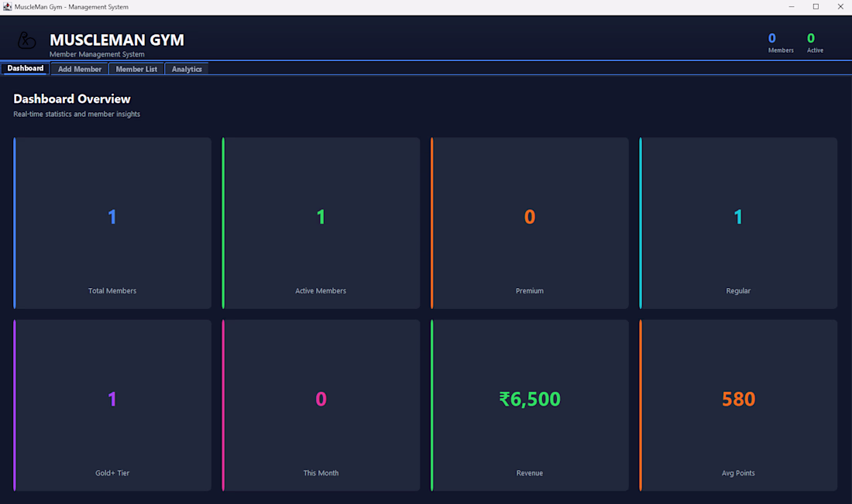Click the MUSCLEMAN GYM title
Screen dimensions: 852x504
pos(117,39)
